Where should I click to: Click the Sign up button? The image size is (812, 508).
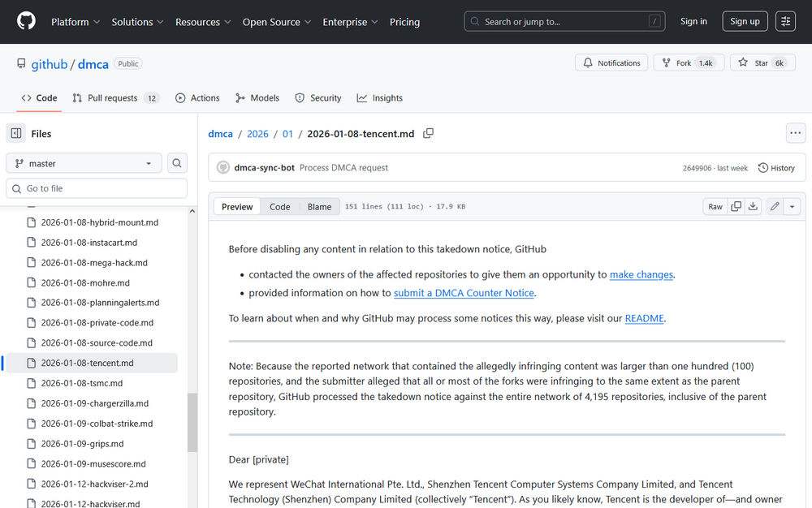coord(745,21)
